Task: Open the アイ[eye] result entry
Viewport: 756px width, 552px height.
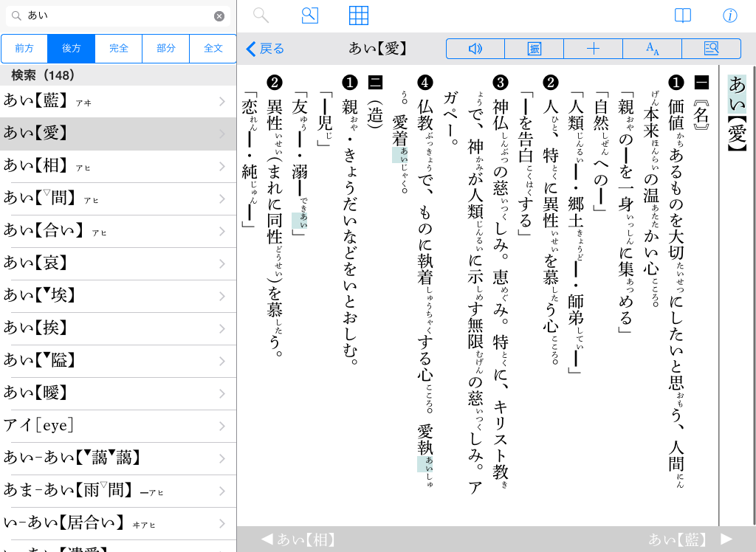Action: (118, 425)
